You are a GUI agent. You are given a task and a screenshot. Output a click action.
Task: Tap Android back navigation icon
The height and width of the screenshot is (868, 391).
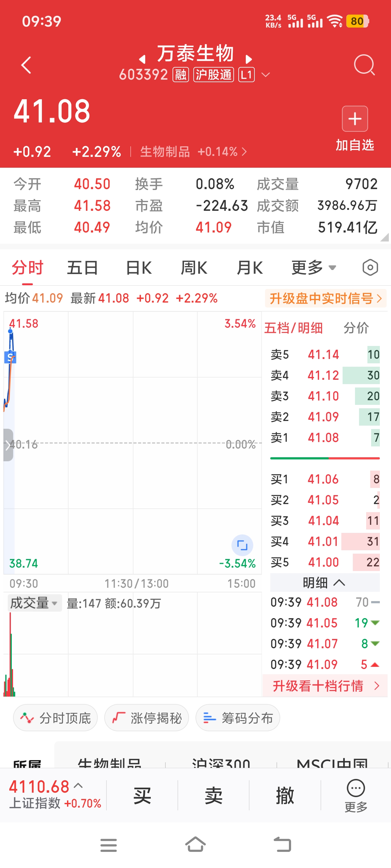click(282, 844)
